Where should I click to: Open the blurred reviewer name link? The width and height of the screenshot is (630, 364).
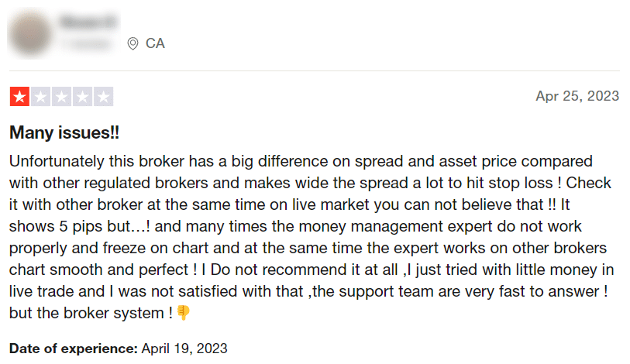89,22
